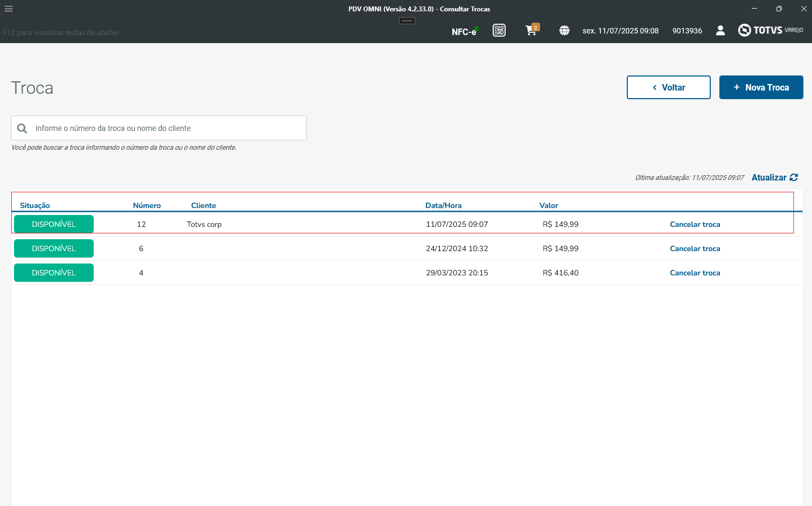
Task: Create a Nova Troca
Action: [x=761, y=87]
